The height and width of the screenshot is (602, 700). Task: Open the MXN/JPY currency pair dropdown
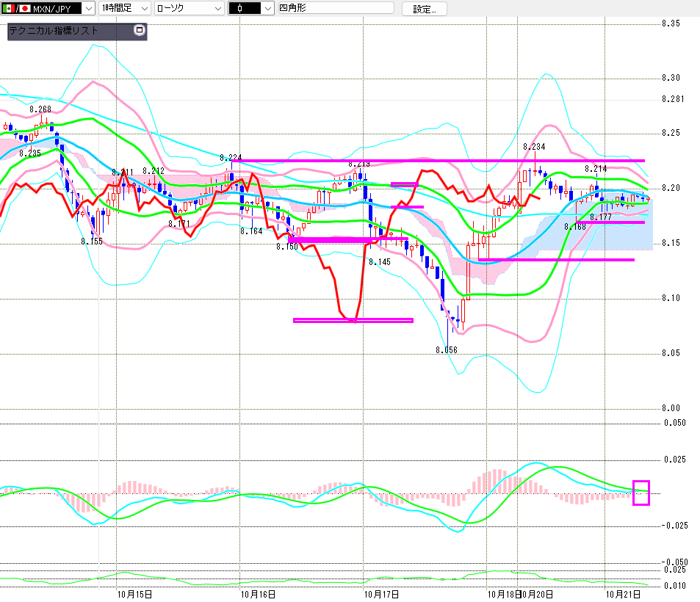pyautogui.click(x=87, y=9)
